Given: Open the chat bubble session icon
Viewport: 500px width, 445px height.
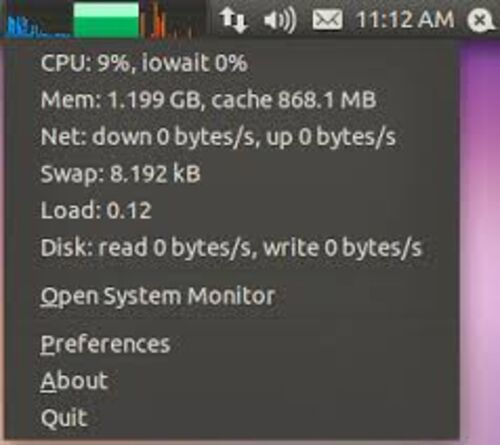Looking at the screenshot, I should pyautogui.click(x=481, y=20).
